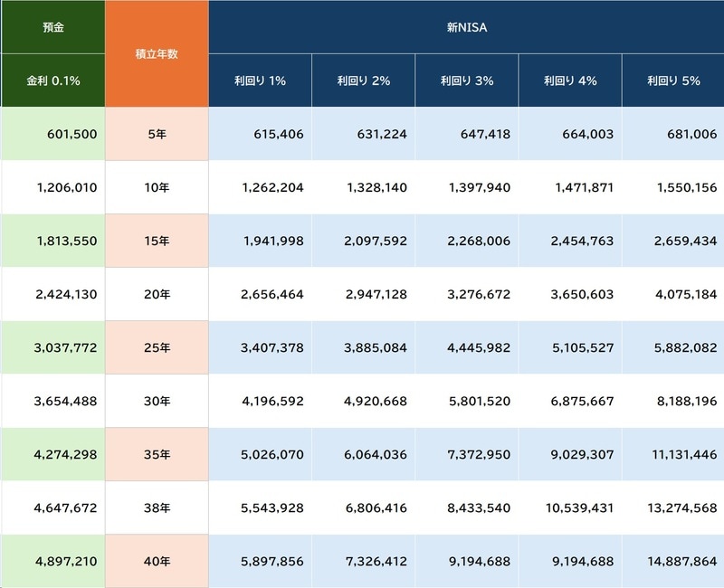
Task: Select the 新NISA header banner
Action: (x=466, y=27)
